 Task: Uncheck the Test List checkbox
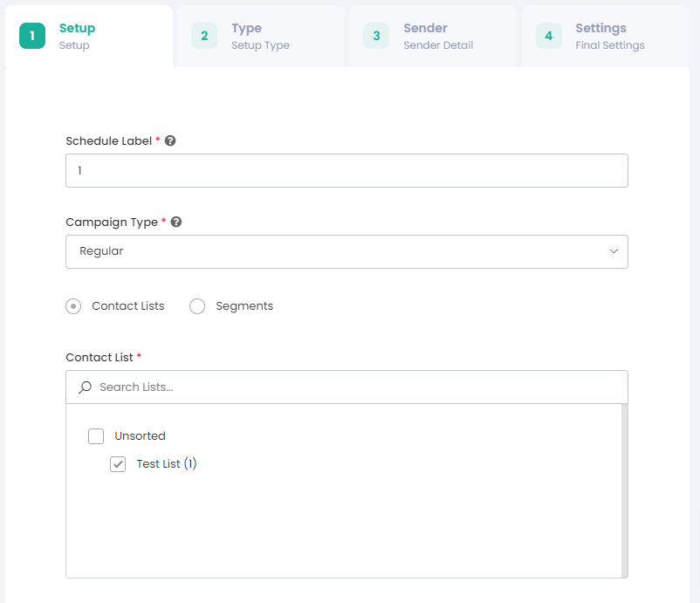coord(118,464)
